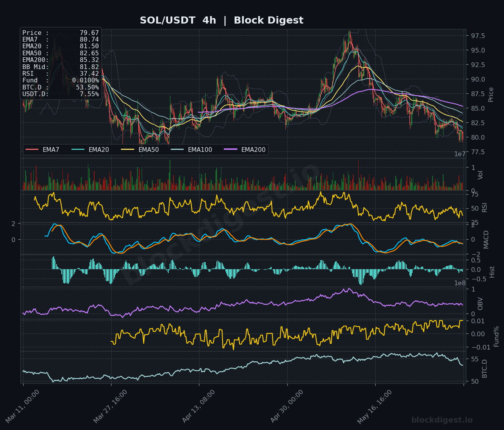Viewport: 504px width, 430px height.
Task: Select the EMA7 legend entry
Action: tap(42, 149)
